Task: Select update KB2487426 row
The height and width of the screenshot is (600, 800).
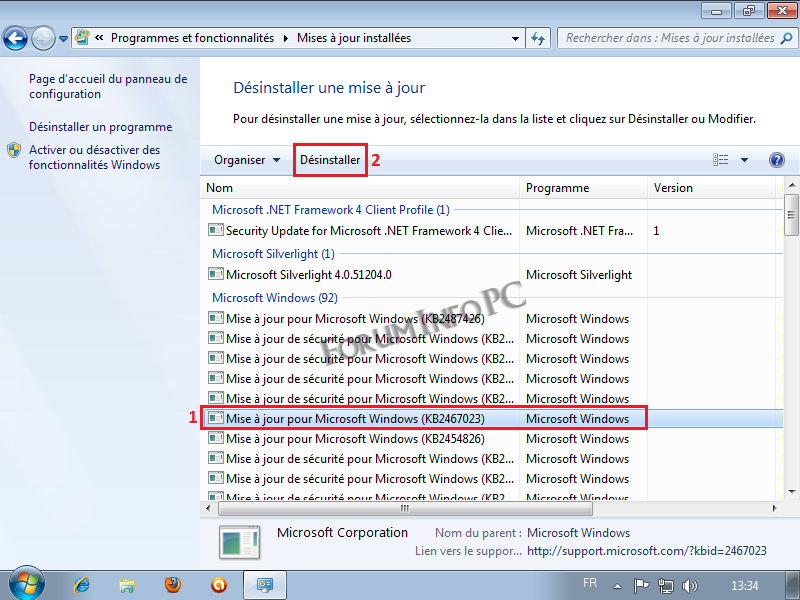Action: coord(492,319)
